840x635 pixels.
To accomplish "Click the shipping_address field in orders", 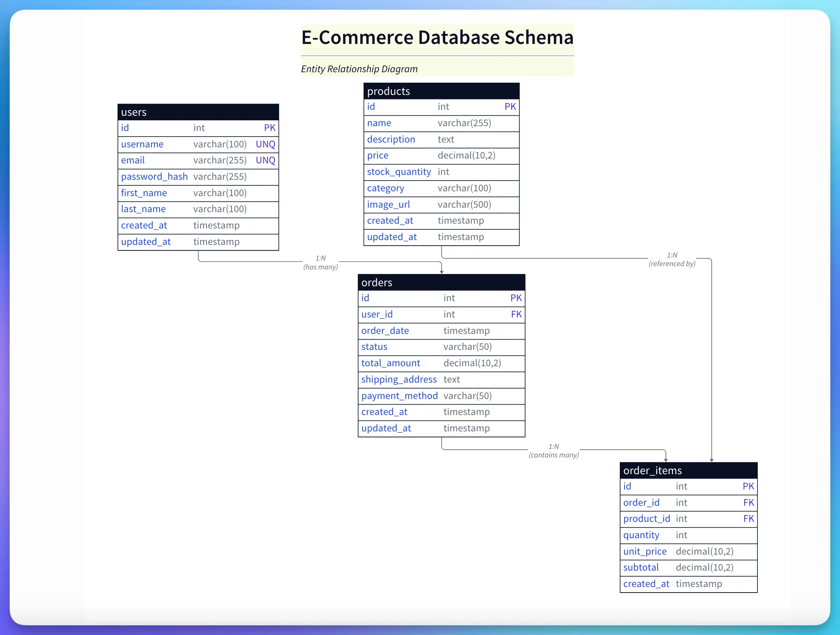I will (x=399, y=379).
